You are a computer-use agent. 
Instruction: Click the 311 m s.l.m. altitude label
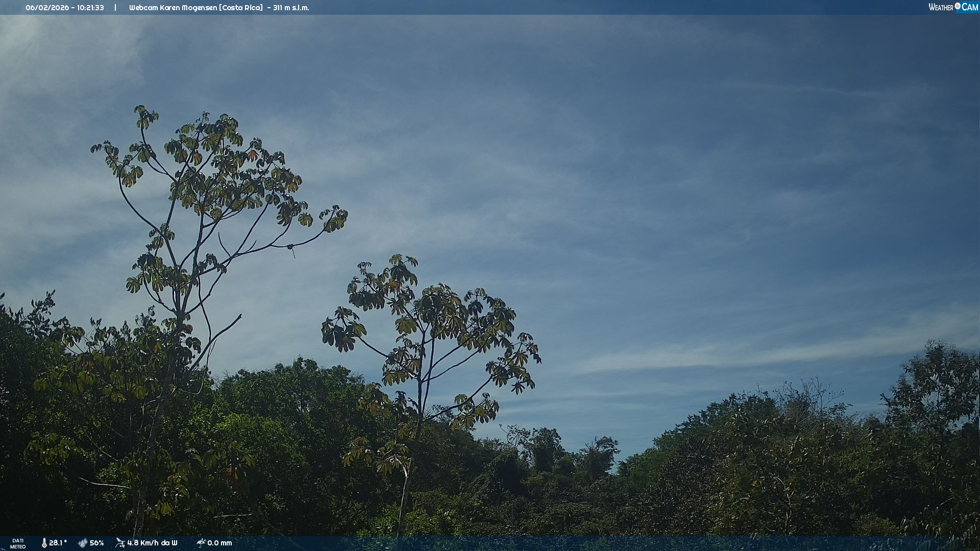click(291, 8)
